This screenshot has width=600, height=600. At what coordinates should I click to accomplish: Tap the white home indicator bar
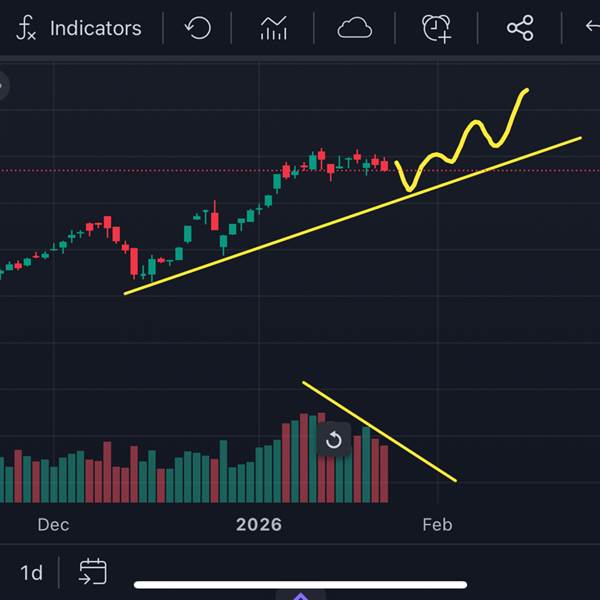(300, 585)
